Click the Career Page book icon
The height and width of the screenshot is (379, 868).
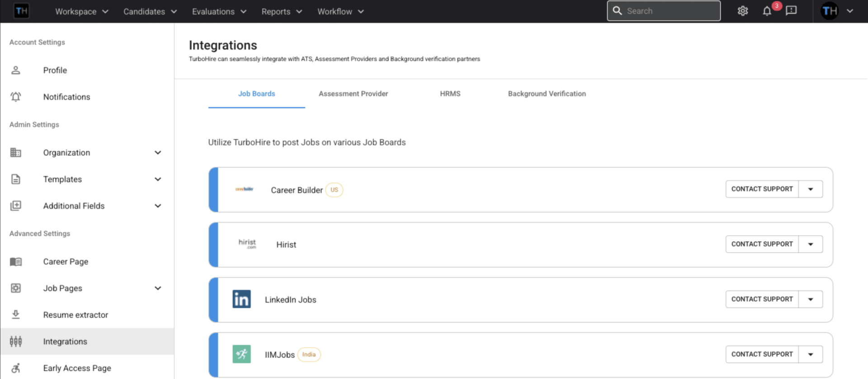point(16,261)
